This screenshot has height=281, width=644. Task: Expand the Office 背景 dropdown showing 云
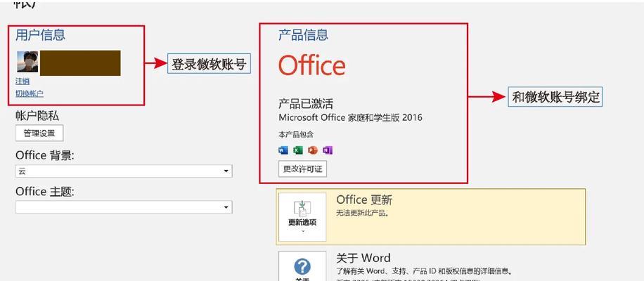click(124, 171)
